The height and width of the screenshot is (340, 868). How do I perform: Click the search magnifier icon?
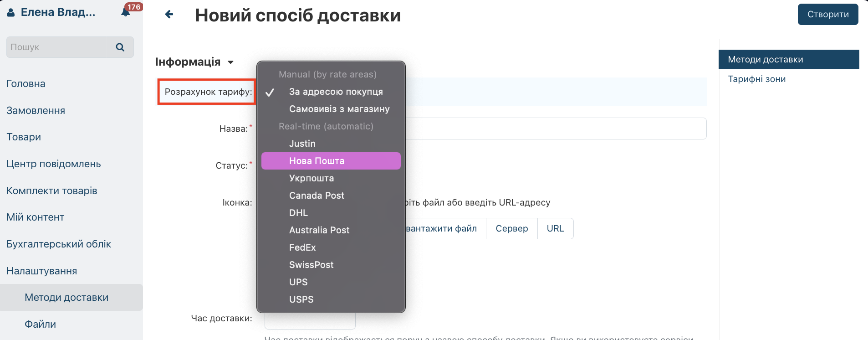[x=120, y=47]
